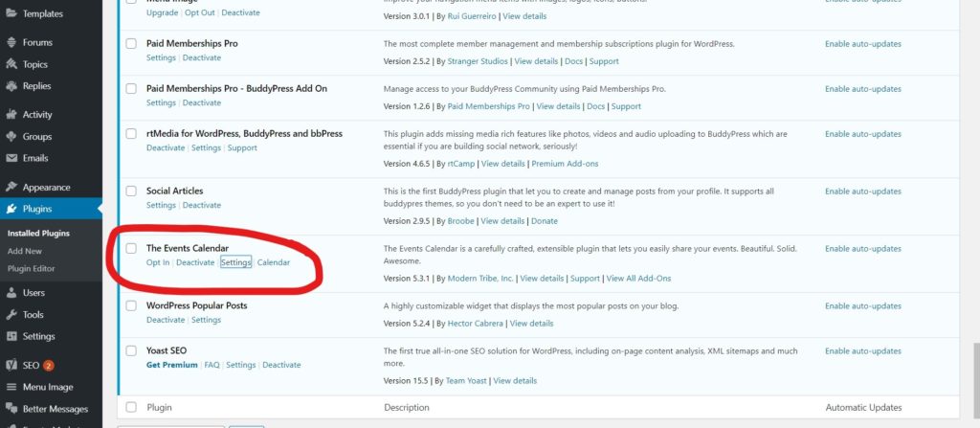Open Modern Tribe, Inc. author link
Screen dimensions: 980x428
click(480, 279)
